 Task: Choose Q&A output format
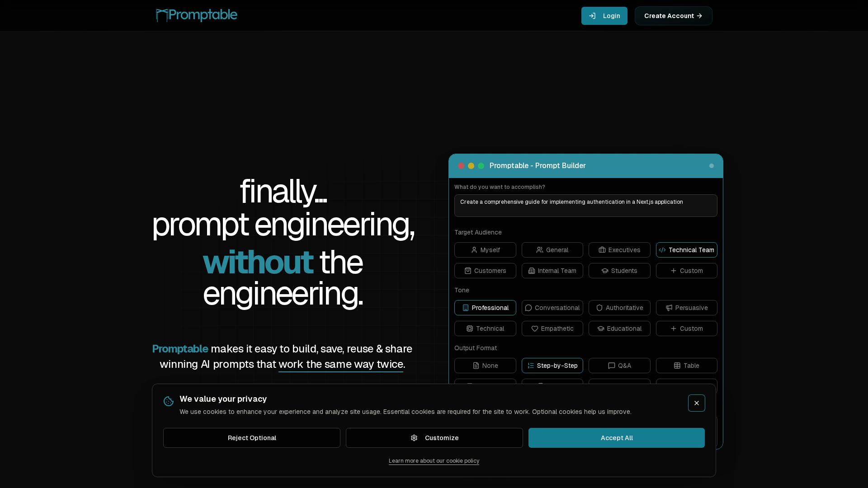tap(619, 366)
